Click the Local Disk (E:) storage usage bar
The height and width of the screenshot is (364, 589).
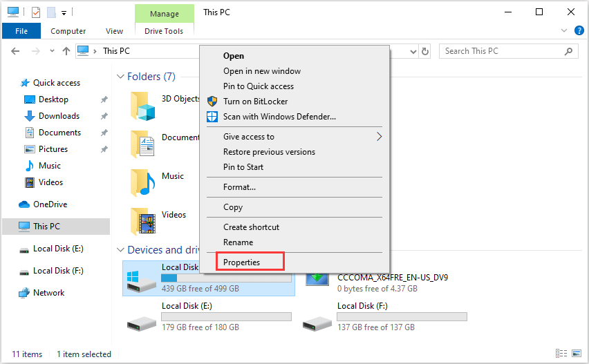click(x=225, y=317)
